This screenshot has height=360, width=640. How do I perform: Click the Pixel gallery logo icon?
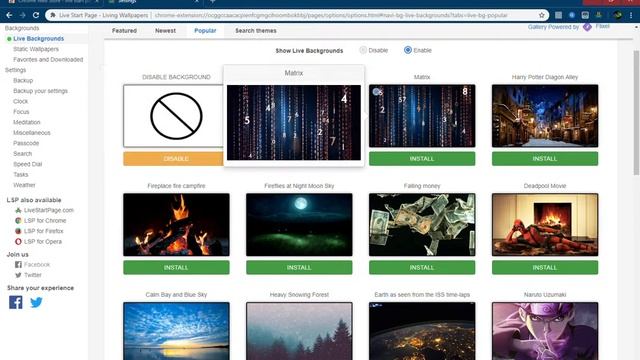(x=587, y=27)
